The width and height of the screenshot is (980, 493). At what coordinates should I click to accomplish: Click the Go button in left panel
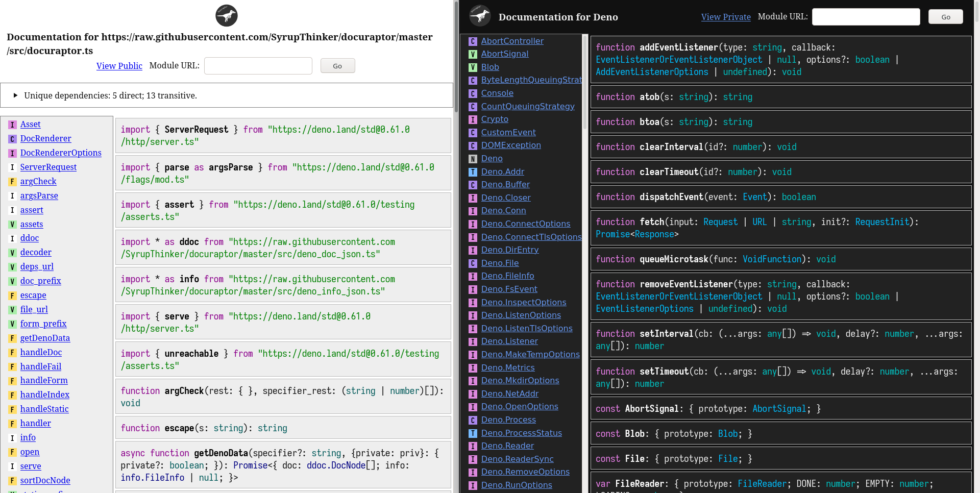[x=337, y=66]
